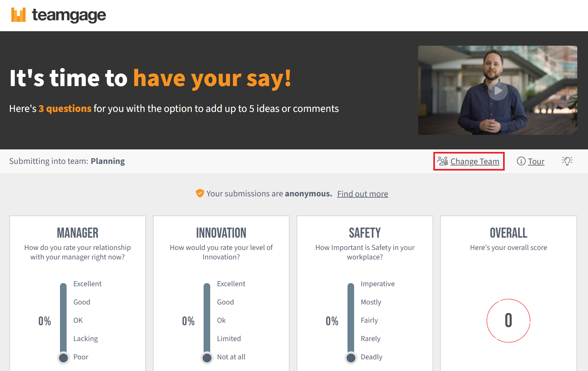Viewport: 588px width, 371px height.
Task: Click the manager relationship question text
Action: pyautogui.click(x=77, y=252)
